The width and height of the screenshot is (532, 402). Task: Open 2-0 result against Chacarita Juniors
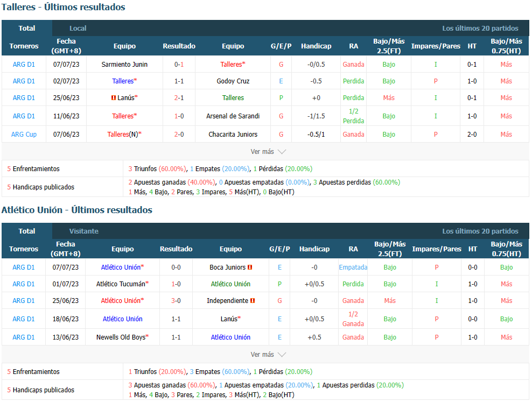(179, 134)
